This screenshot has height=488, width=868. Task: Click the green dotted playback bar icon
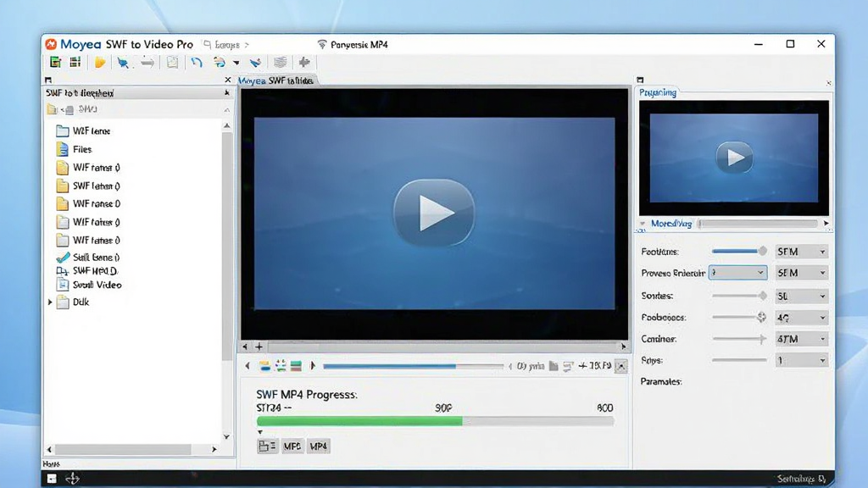[281, 366]
